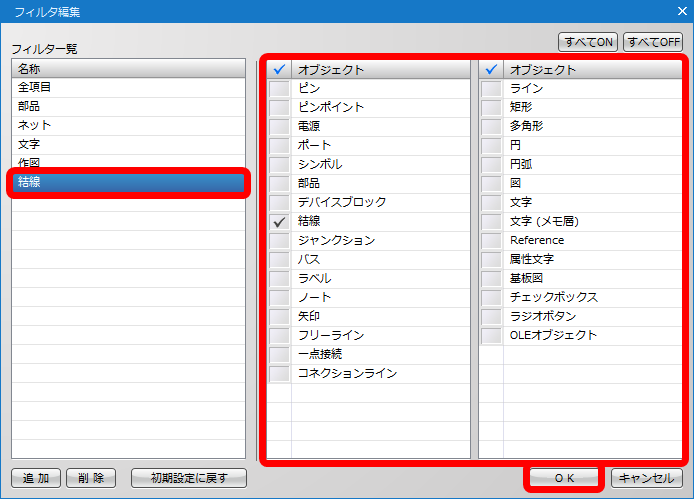
Task: Toggle all via right オブジェクト header checkmark
Action: pos(491,70)
